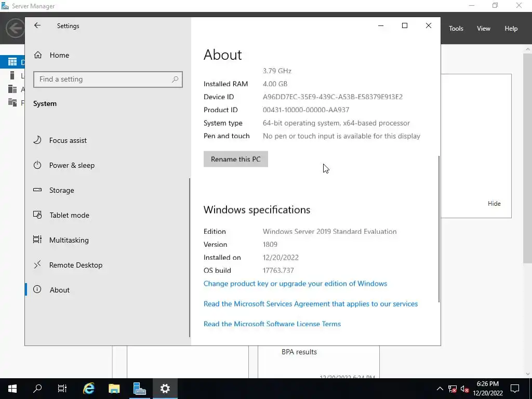532x399 pixels.
Task: Open File Explorer from taskbar
Action: 114,389
